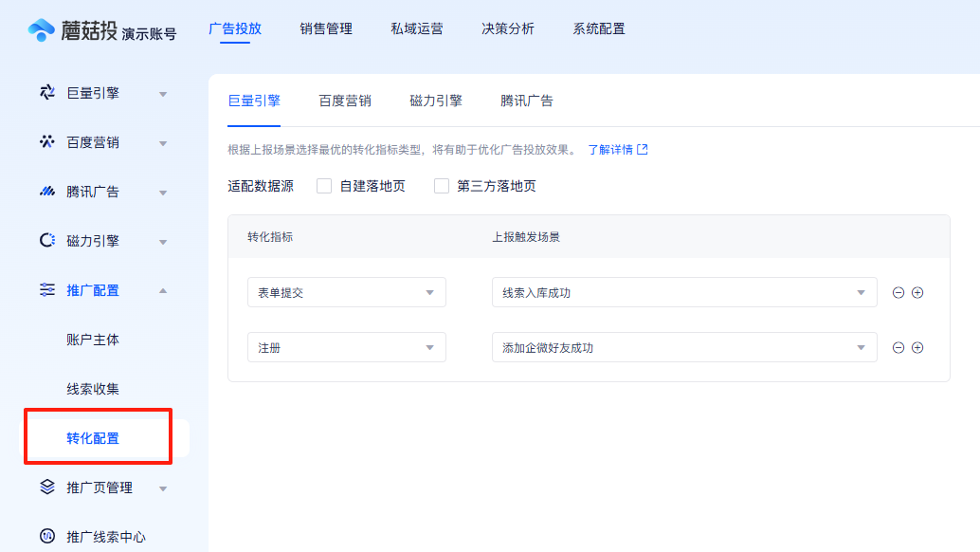980x552 pixels.
Task: Click the minus icon on the 注册 row
Action: [x=898, y=347]
